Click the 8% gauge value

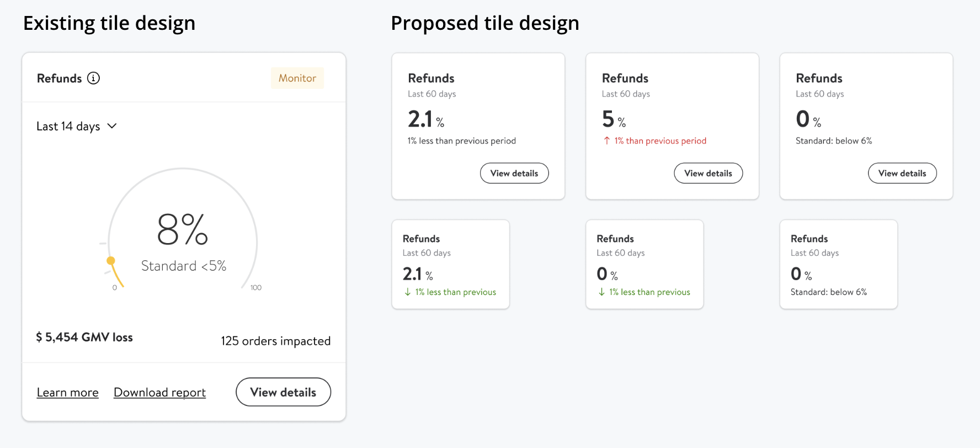click(183, 229)
